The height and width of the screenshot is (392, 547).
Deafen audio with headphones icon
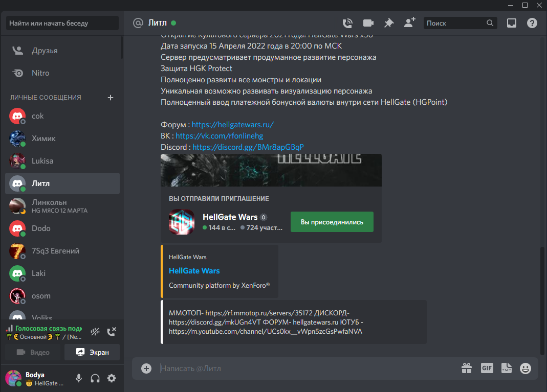[x=95, y=378]
